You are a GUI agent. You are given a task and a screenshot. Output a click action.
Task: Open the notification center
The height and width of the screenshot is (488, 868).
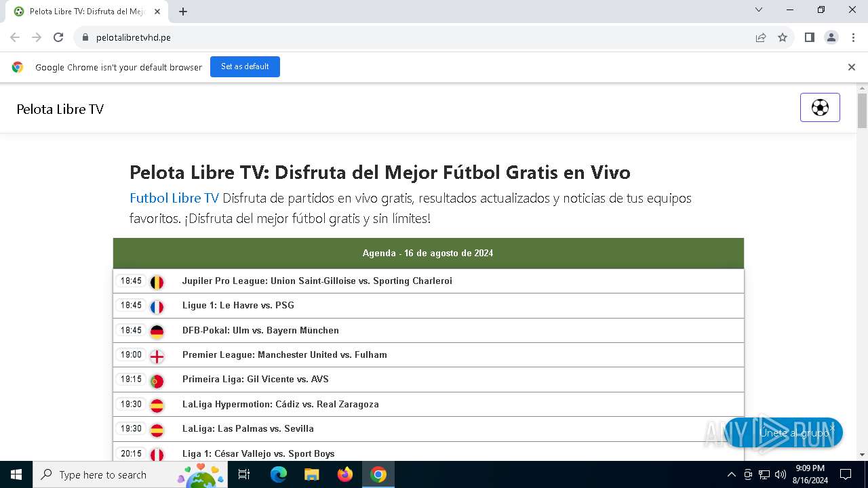click(846, 474)
